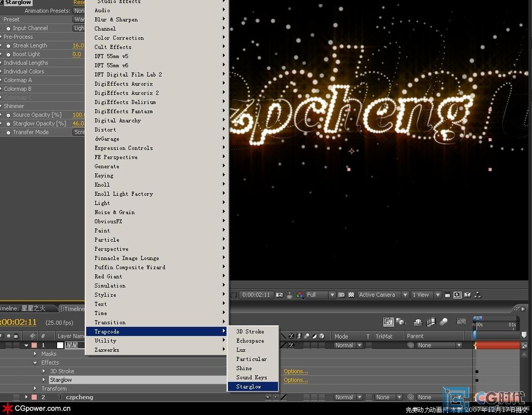Toggle the region of interest icon
The image size is (532, 415).
[x=342, y=295]
